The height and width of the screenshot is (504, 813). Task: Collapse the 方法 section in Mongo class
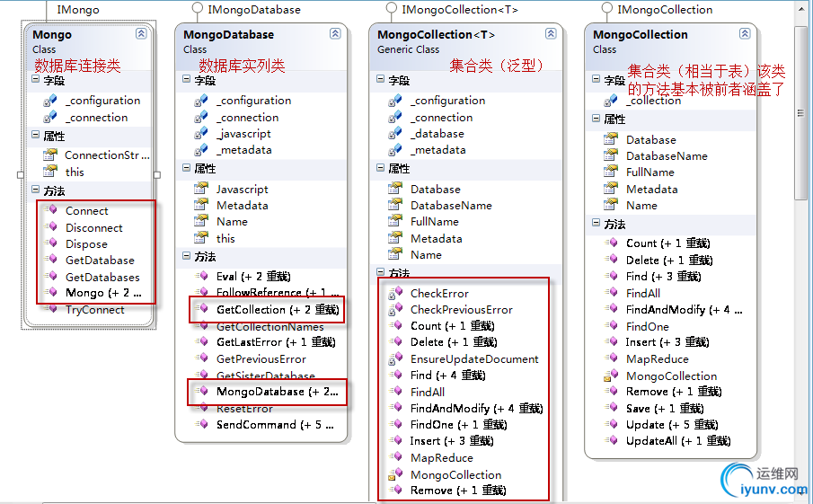coord(36,190)
